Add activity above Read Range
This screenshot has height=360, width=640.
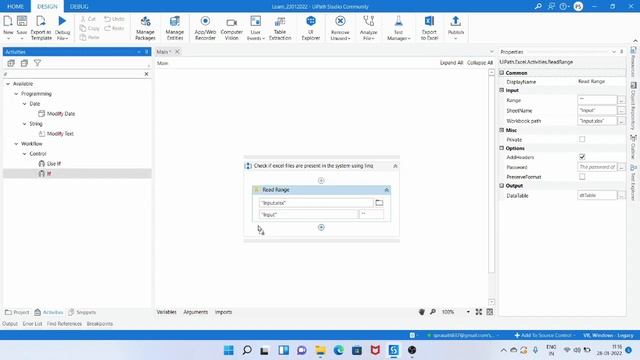321,180
